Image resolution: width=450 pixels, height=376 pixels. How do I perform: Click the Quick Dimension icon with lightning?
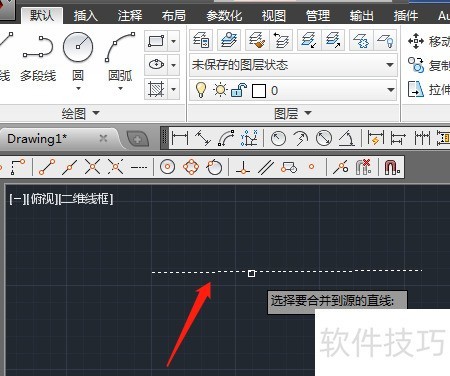tap(376, 138)
